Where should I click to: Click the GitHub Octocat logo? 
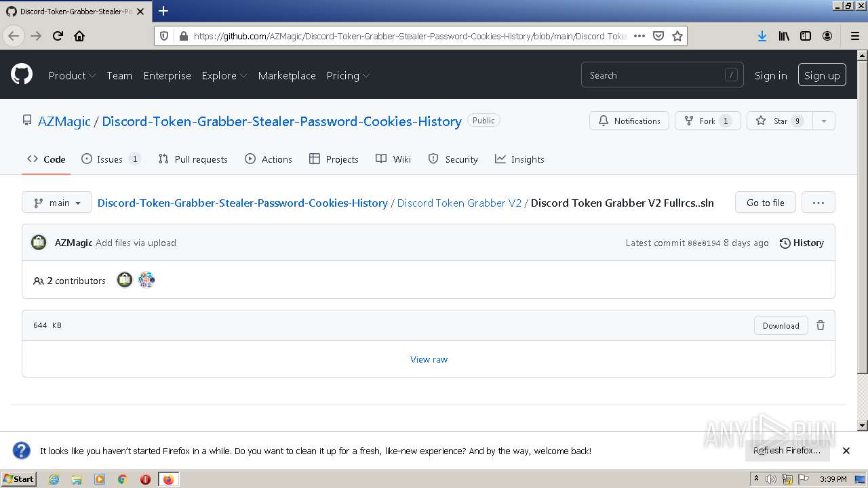pyautogui.click(x=22, y=75)
